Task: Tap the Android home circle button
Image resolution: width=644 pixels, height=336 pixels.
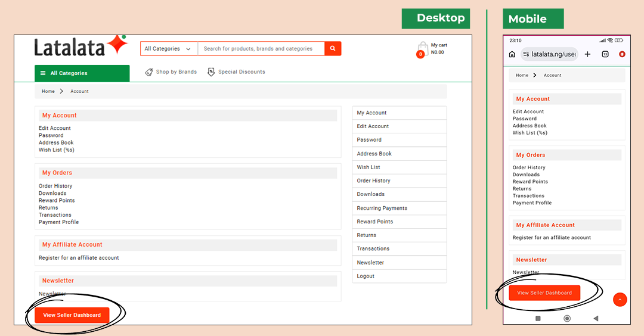Action: pyautogui.click(x=567, y=318)
